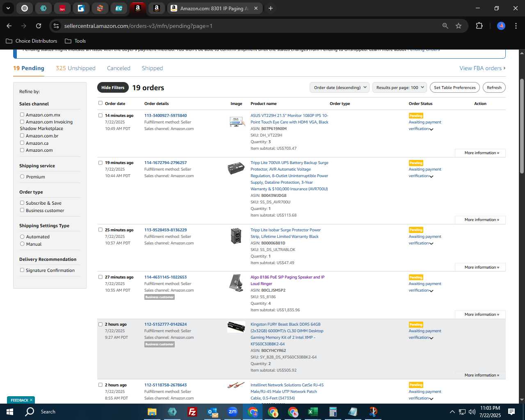Open the Choice Distributors bookmarks folder
The height and width of the screenshot is (420, 525).
pos(32,41)
